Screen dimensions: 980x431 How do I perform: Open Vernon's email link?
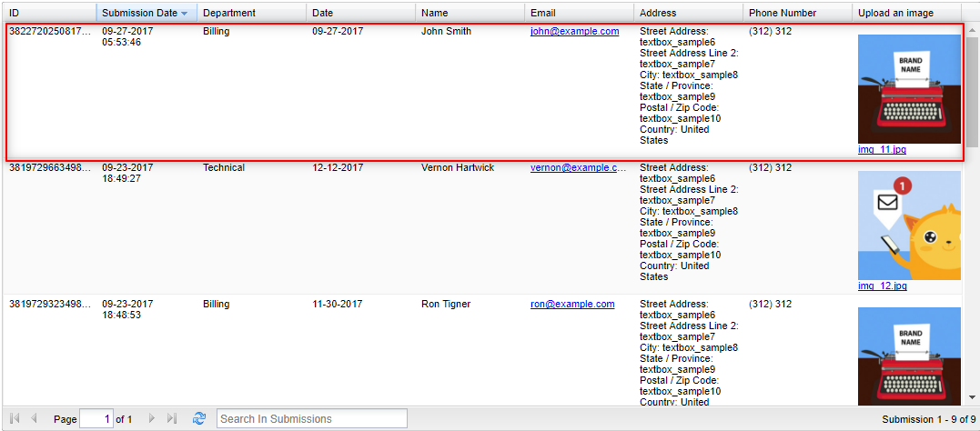coord(578,167)
